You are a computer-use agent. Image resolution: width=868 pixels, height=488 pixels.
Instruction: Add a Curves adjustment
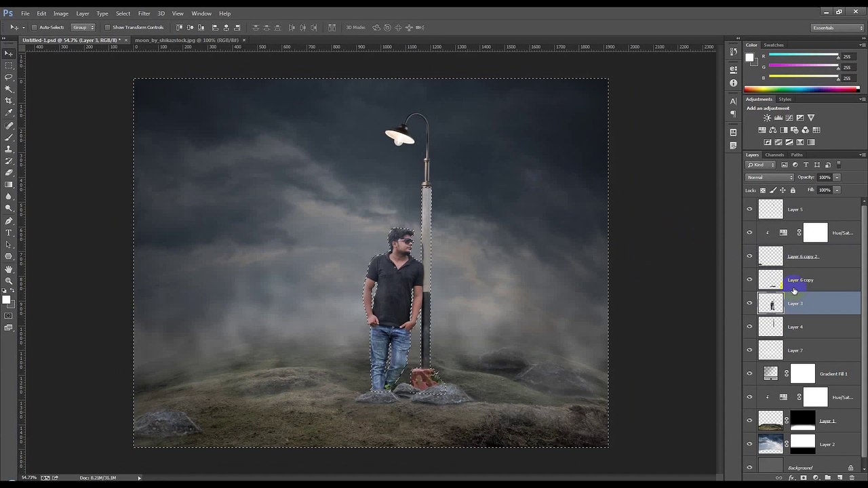[789, 118]
